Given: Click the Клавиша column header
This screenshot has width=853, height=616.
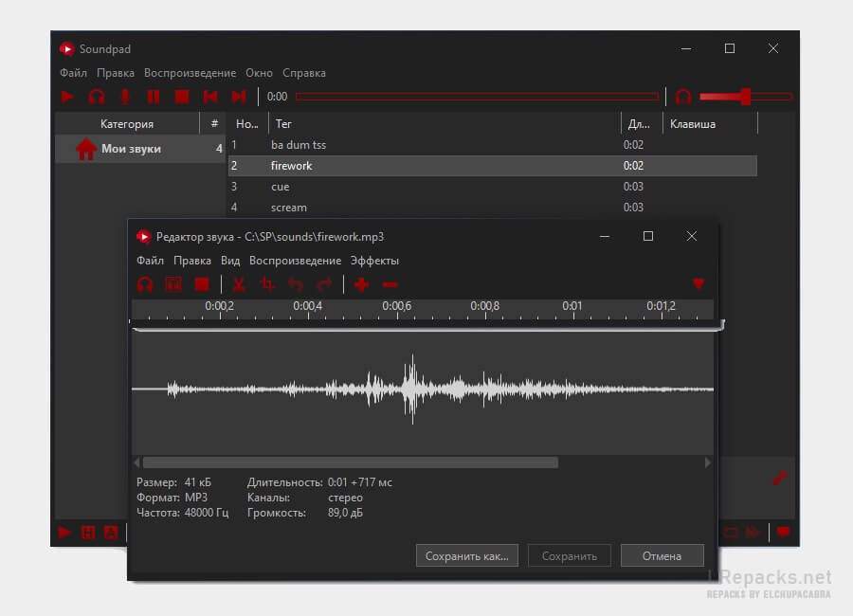Looking at the screenshot, I should pyautogui.click(x=710, y=124).
